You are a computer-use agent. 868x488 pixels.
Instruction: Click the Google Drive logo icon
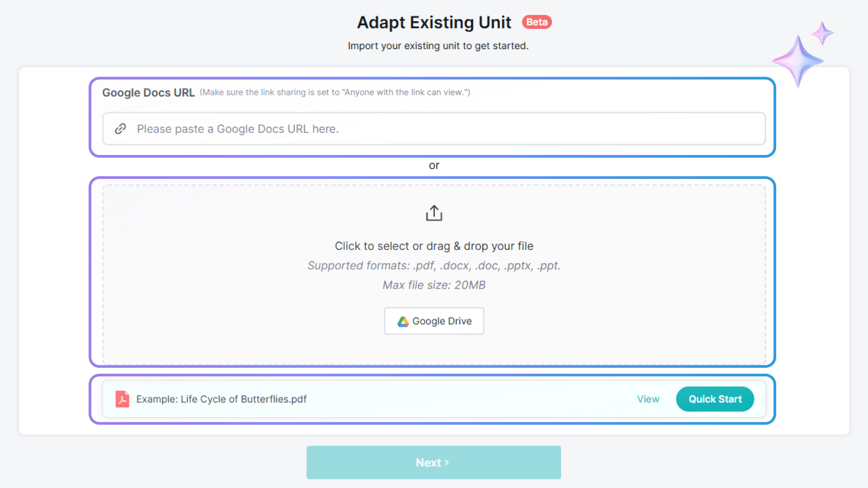[403, 321]
